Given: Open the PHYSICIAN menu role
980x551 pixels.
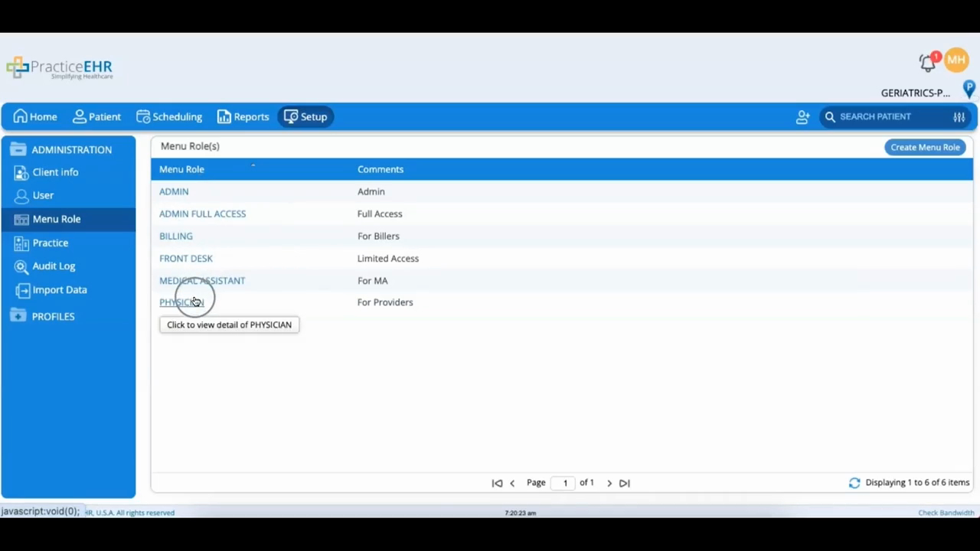Looking at the screenshot, I should click(x=181, y=302).
